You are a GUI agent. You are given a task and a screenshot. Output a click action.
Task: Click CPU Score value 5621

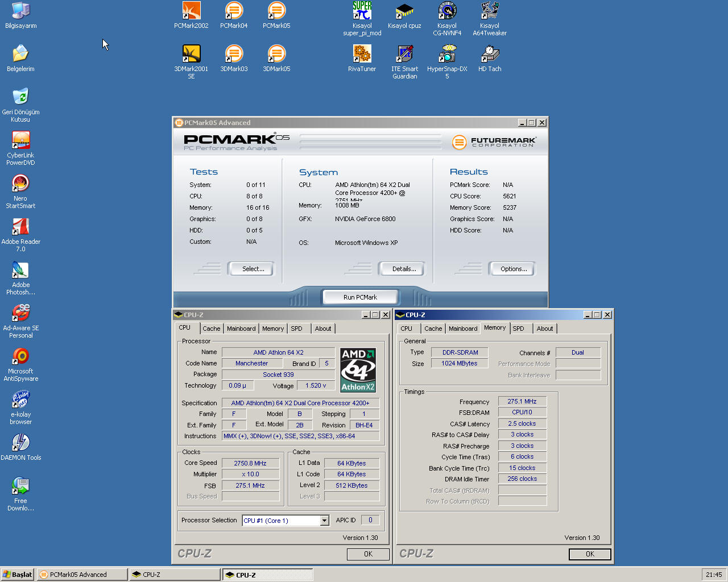point(510,196)
